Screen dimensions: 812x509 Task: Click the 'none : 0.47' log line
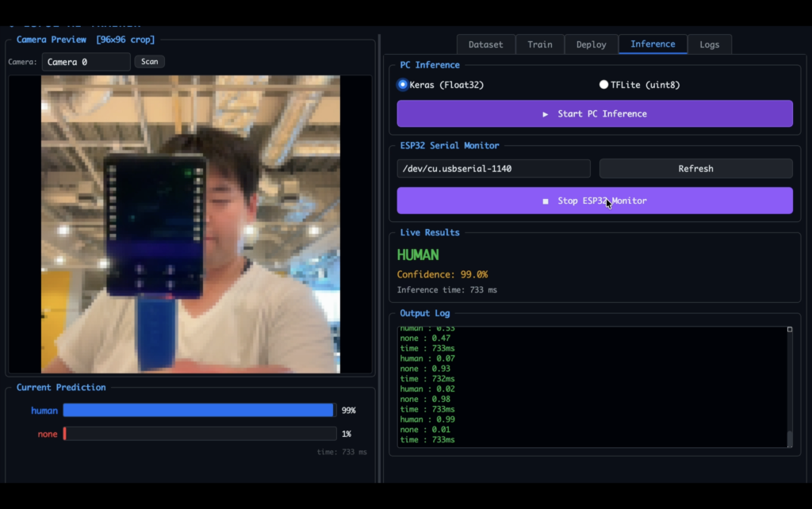coord(425,338)
